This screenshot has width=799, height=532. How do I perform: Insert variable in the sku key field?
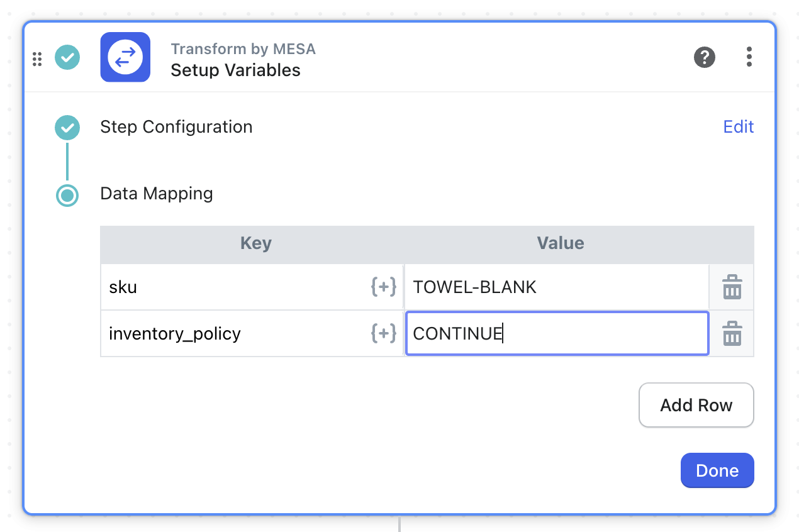pos(383,287)
